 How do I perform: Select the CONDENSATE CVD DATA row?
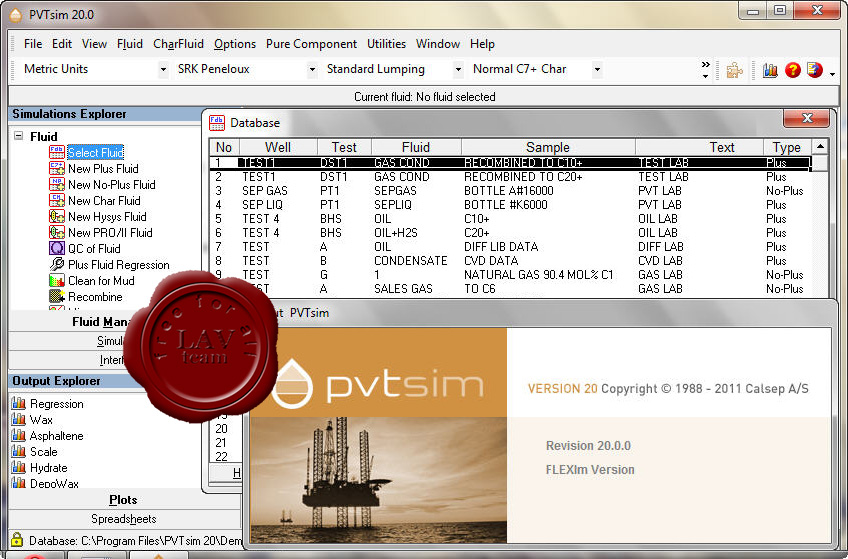point(510,261)
